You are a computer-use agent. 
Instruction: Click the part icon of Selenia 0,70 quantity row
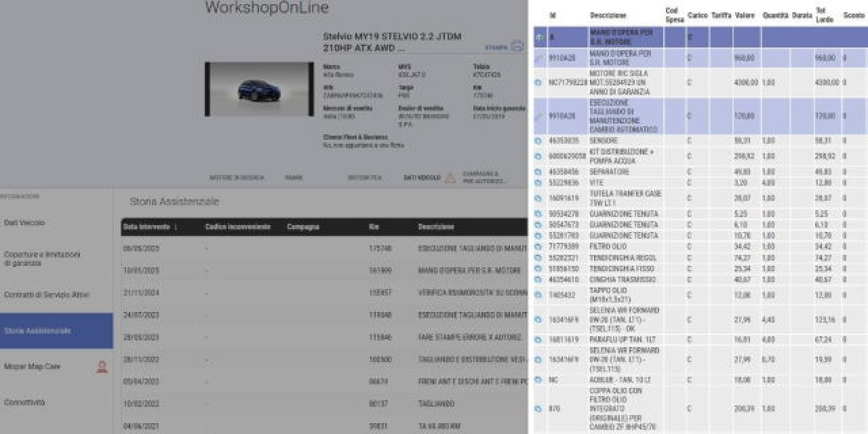pyautogui.click(x=538, y=359)
